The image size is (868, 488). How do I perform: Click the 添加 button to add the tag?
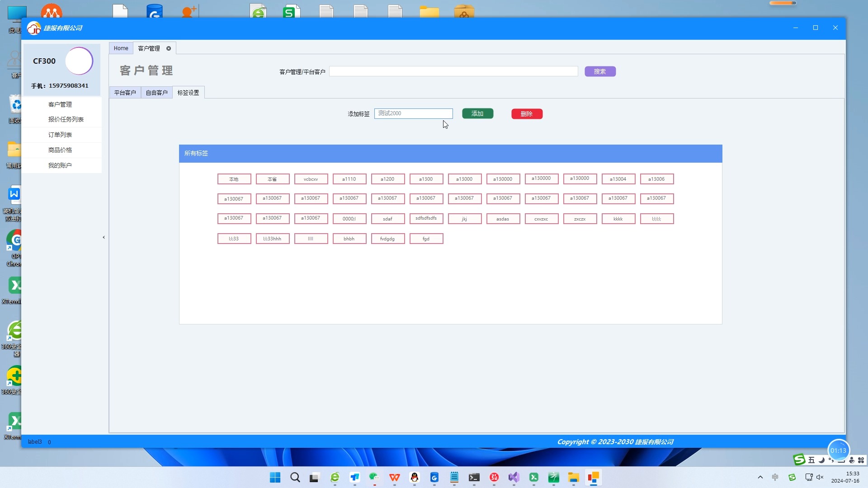[x=477, y=113]
